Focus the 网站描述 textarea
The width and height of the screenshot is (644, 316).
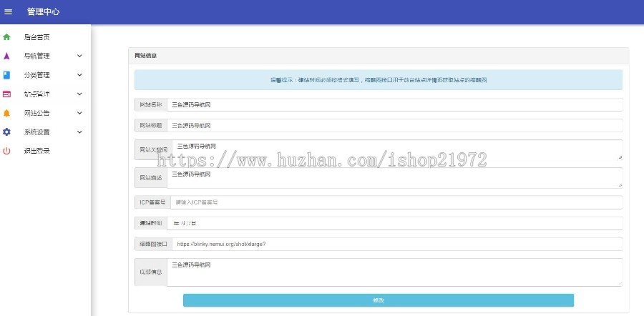tap(395, 178)
